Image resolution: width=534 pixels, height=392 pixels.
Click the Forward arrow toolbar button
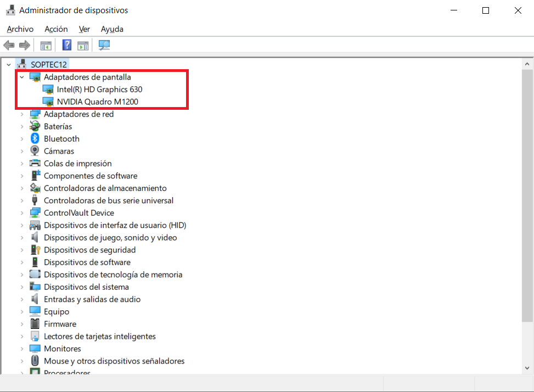25,45
